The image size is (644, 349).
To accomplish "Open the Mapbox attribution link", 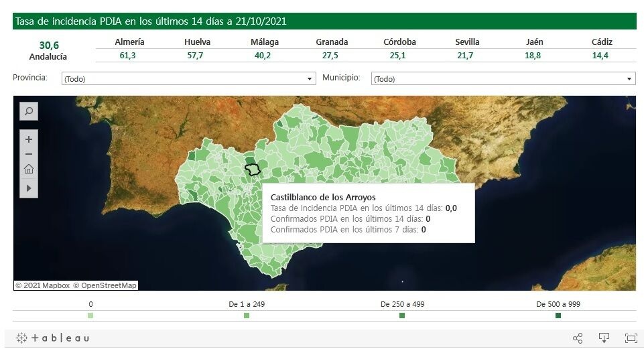I will coord(42,285).
